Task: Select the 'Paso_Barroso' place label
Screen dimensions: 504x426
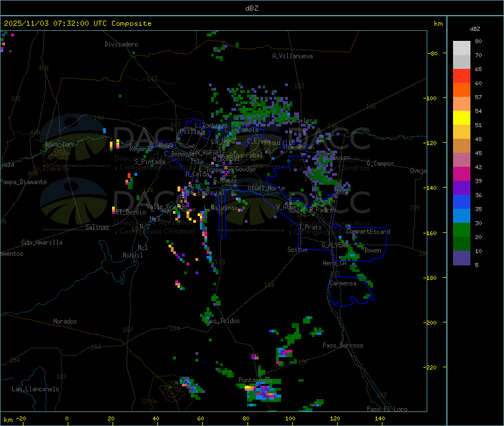Action: pyautogui.click(x=343, y=345)
